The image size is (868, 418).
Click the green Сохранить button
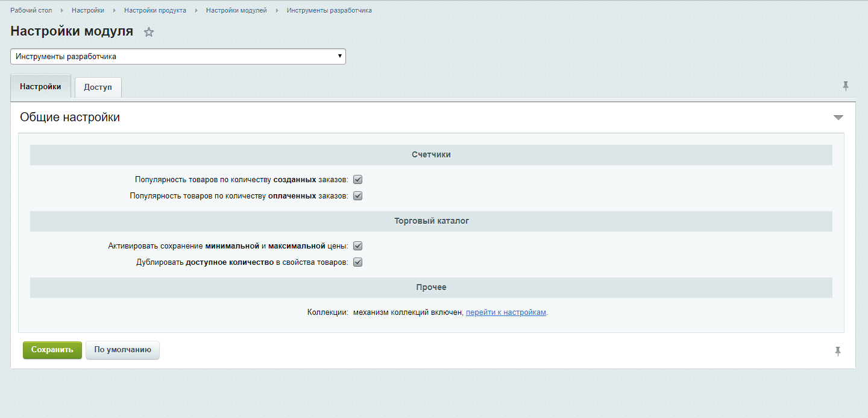coord(52,350)
